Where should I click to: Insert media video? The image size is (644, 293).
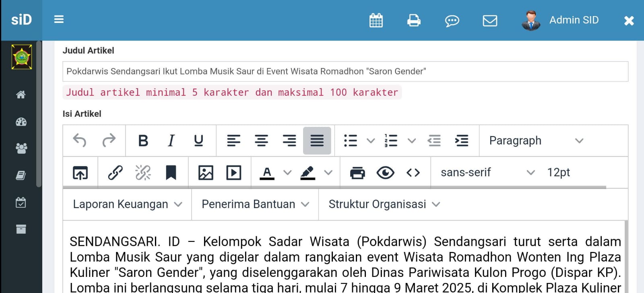click(234, 173)
